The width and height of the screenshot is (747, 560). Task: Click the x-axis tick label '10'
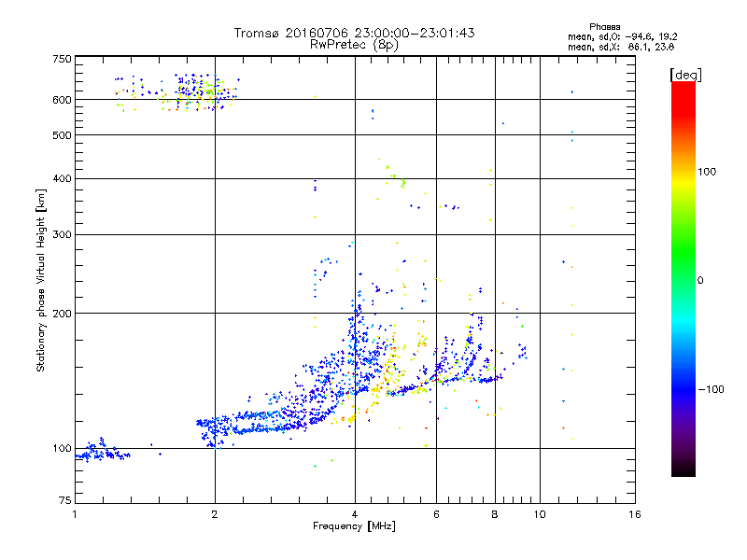click(x=540, y=514)
